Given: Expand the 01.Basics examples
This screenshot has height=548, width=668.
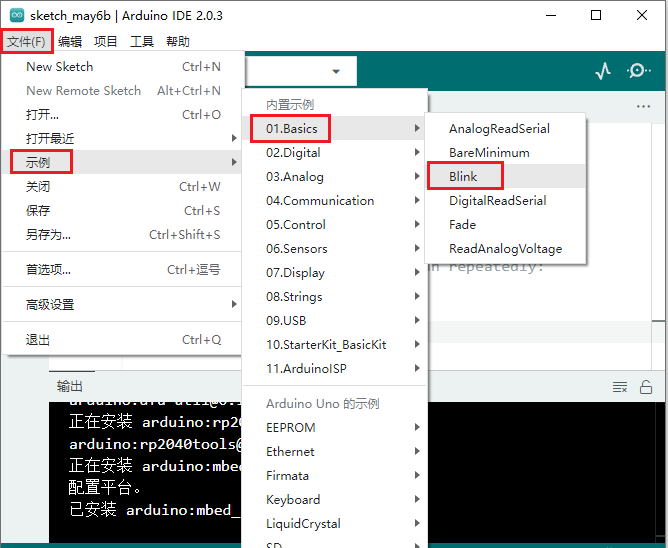Looking at the screenshot, I should 334,128.
